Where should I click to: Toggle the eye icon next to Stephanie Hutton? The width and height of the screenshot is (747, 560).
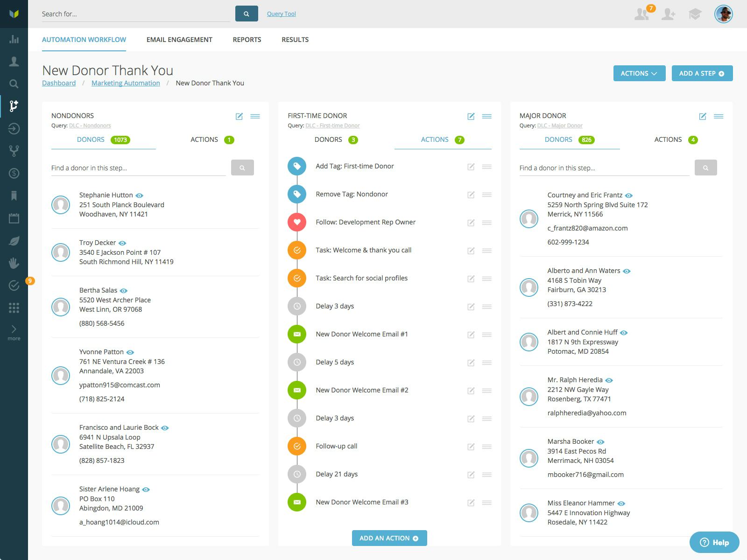tap(139, 195)
